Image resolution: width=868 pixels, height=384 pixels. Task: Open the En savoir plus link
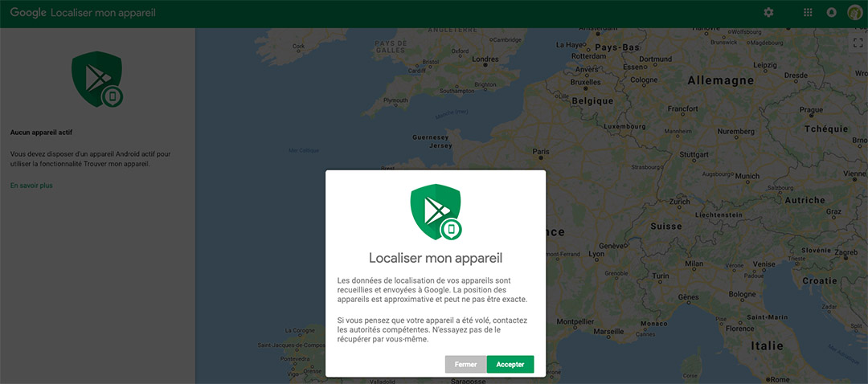coord(31,186)
